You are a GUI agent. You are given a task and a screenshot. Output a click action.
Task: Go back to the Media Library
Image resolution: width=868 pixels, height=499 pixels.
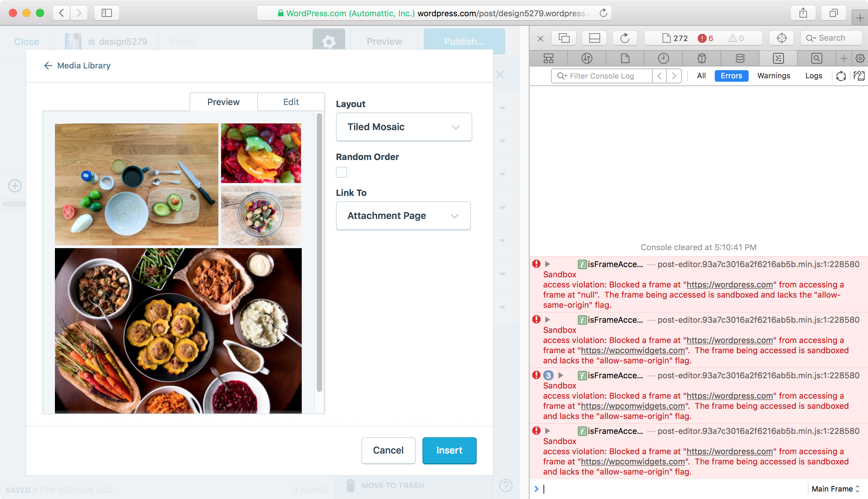click(x=77, y=65)
